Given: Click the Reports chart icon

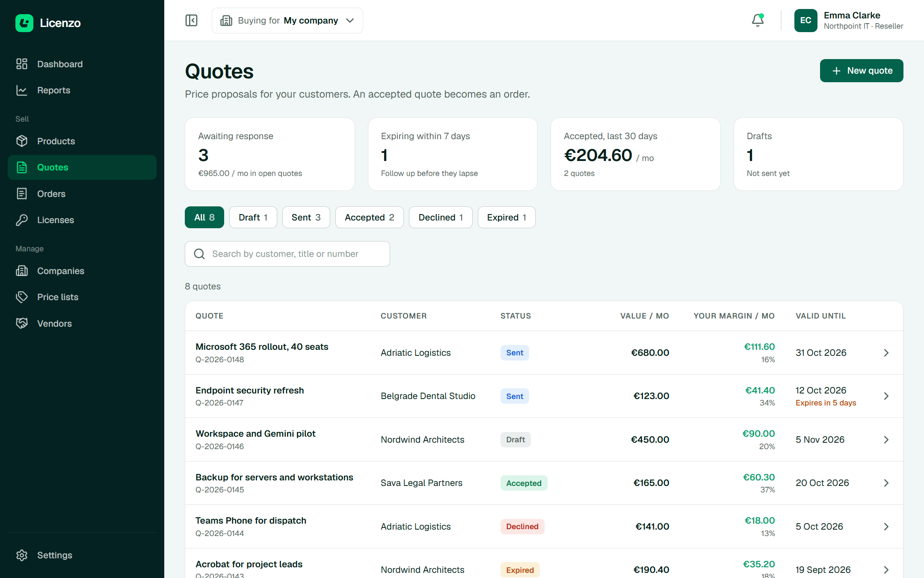Looking at the screenshot, I should point(22,90).
